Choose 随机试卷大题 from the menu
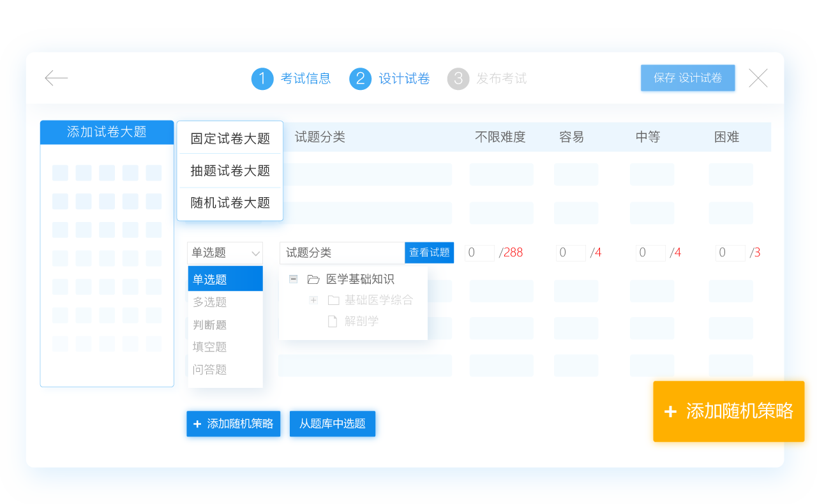817x504 pixels. pyautogui.click(x=230, y=203)
